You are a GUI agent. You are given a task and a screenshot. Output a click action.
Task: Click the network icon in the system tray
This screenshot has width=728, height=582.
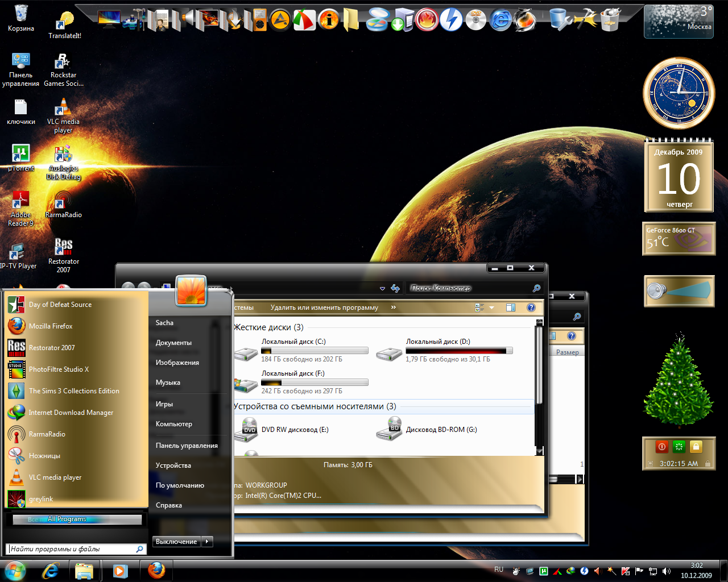[x=653, y=571]
